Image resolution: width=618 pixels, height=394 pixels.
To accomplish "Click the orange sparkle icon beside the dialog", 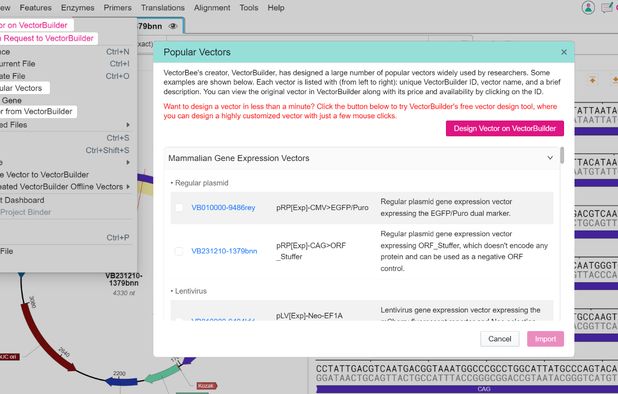I will point(592,80).
